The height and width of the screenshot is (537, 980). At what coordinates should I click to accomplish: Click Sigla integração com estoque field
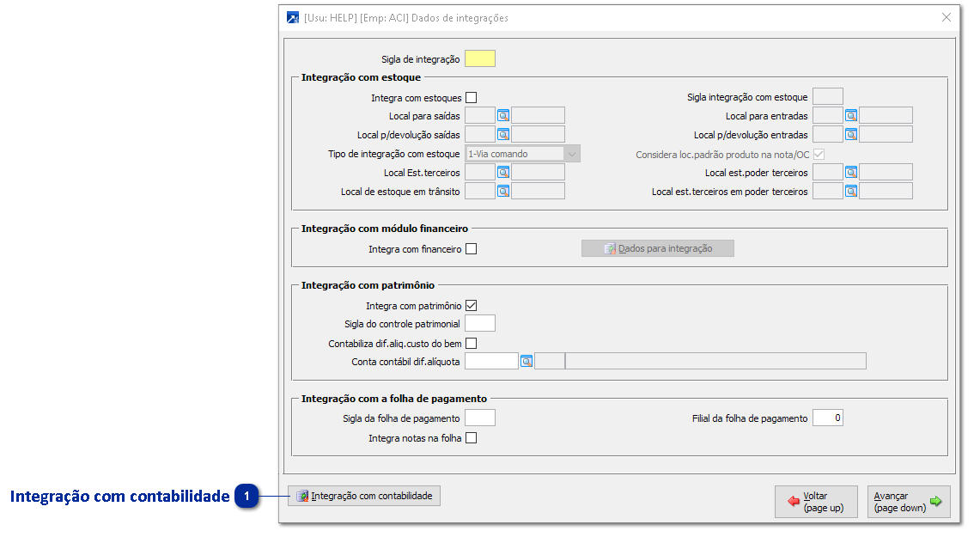tap(827, 96)
